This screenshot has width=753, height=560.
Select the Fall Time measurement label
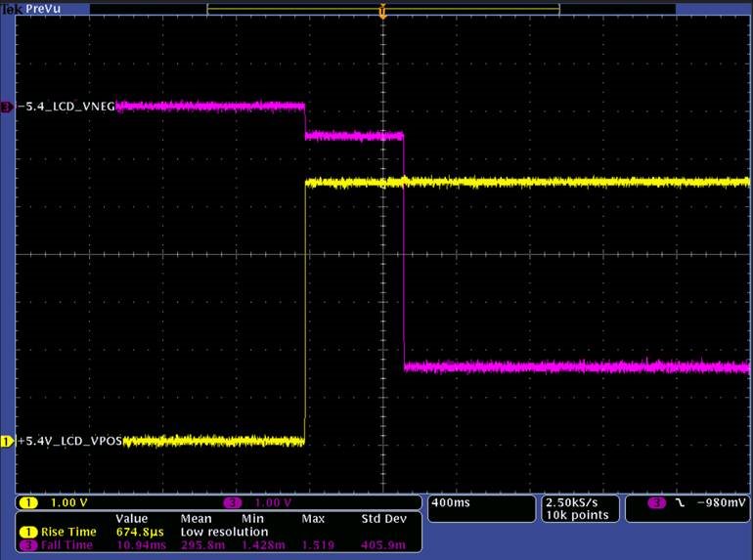point(66,545)
